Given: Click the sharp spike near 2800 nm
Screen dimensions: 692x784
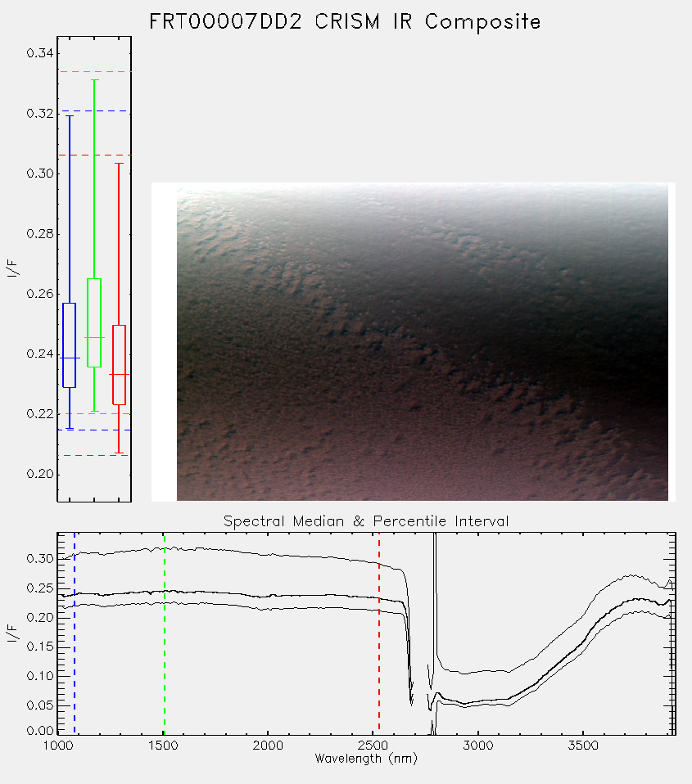Looking at the screenshot, I should (435, 595).
